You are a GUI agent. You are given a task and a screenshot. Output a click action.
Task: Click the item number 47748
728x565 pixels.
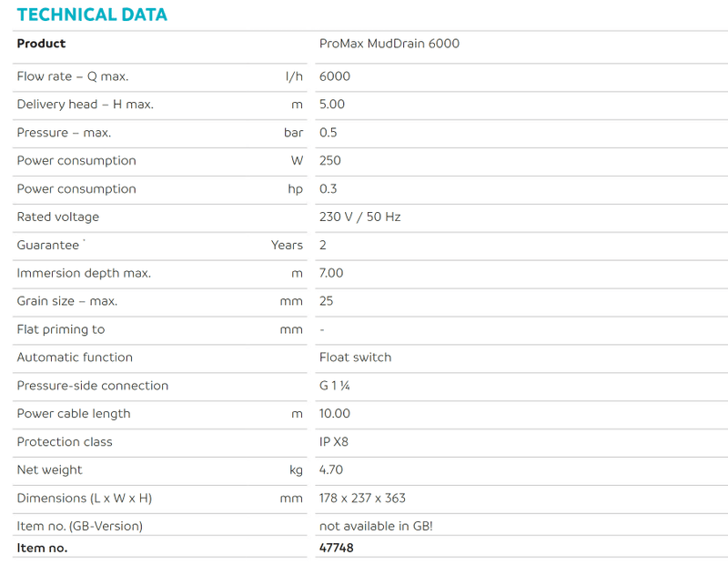[x=336, y=548]
